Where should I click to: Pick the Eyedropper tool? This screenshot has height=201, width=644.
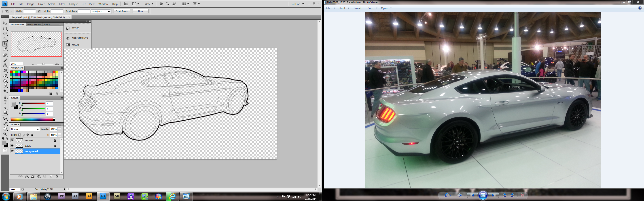(x=5, y=49)
